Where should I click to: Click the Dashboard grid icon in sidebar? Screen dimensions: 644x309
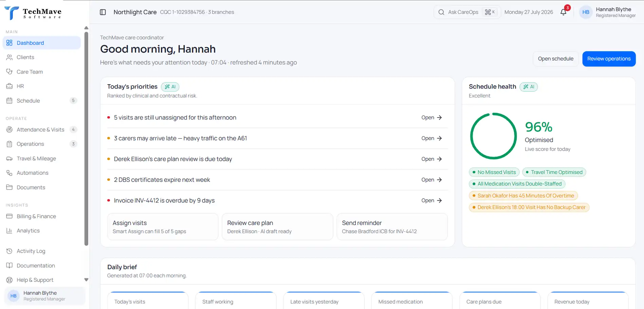(10, 43)
